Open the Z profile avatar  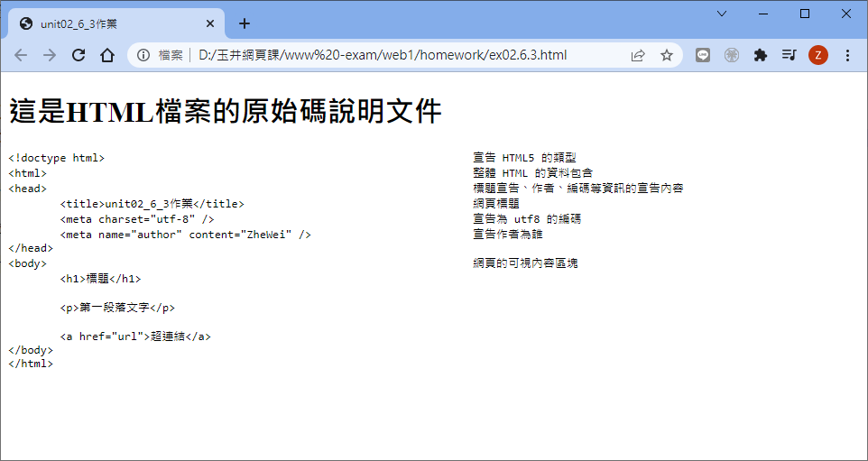(818, 55)
